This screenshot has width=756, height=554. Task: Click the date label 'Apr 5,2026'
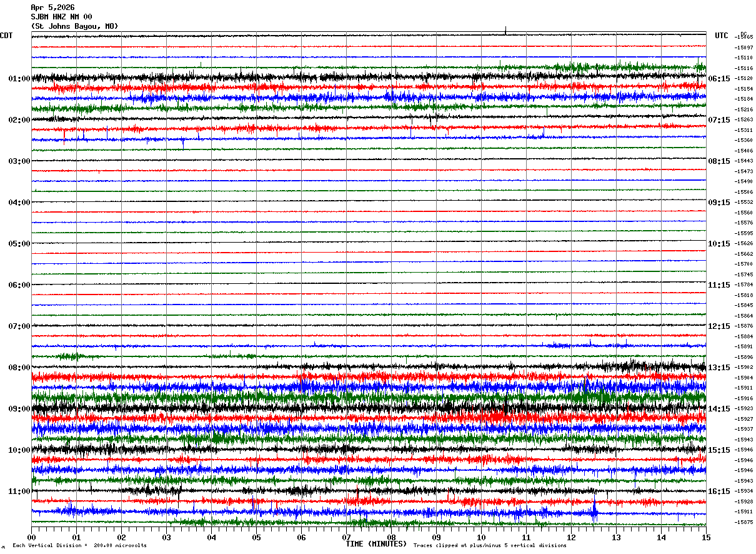pos(52,8)
